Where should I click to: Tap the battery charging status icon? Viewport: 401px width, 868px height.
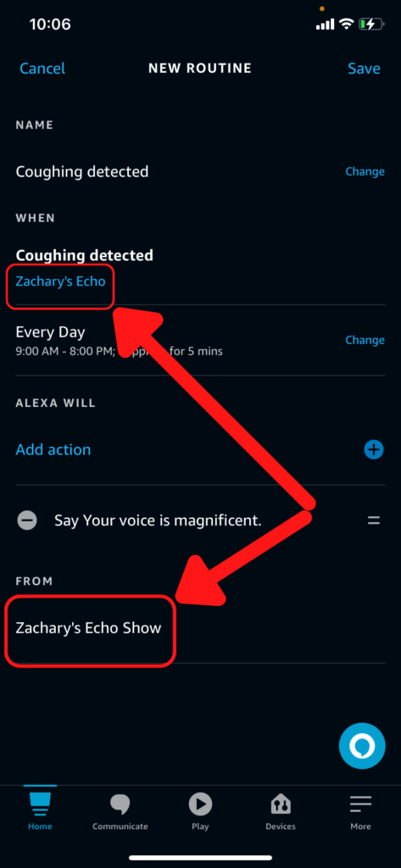[371, 24]
